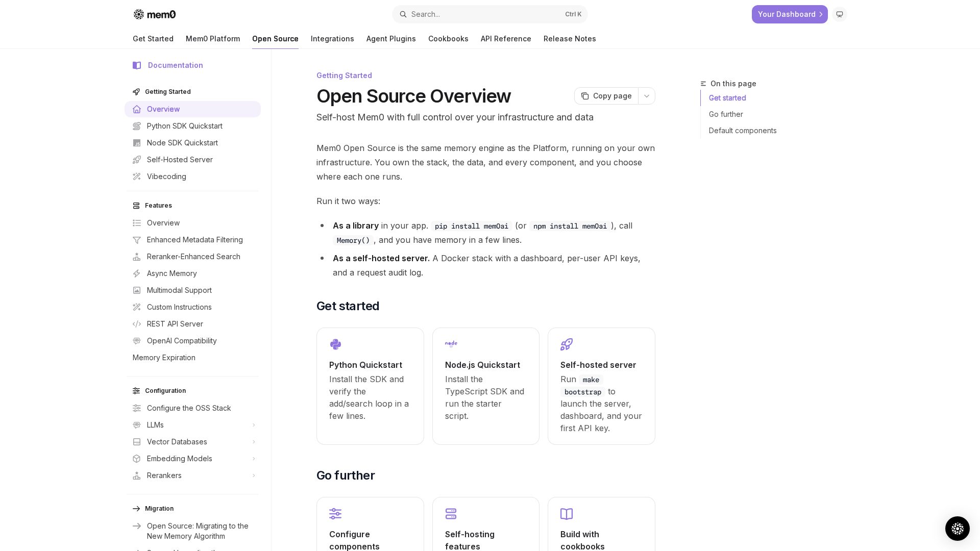The image size is (980, 551).
Task: Open Memory Expiration sidebar link
Action: [193, 358]
